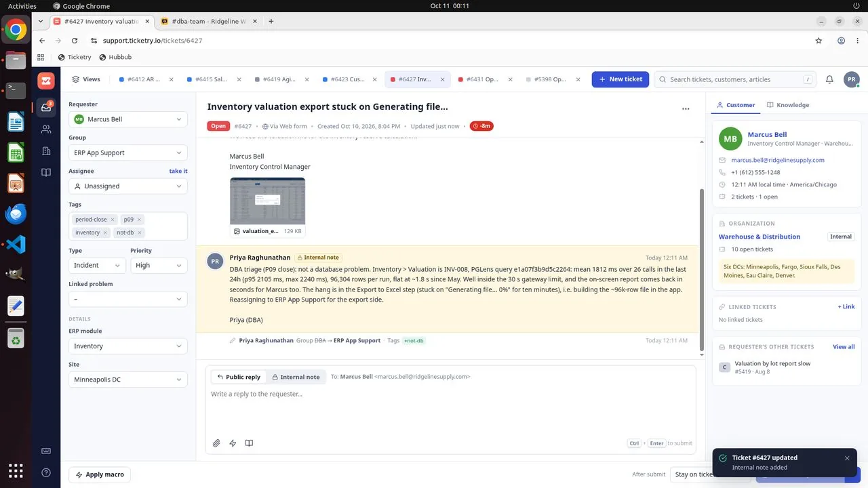
Task: Open the PR user avatar menu
Action: (852, 79)
